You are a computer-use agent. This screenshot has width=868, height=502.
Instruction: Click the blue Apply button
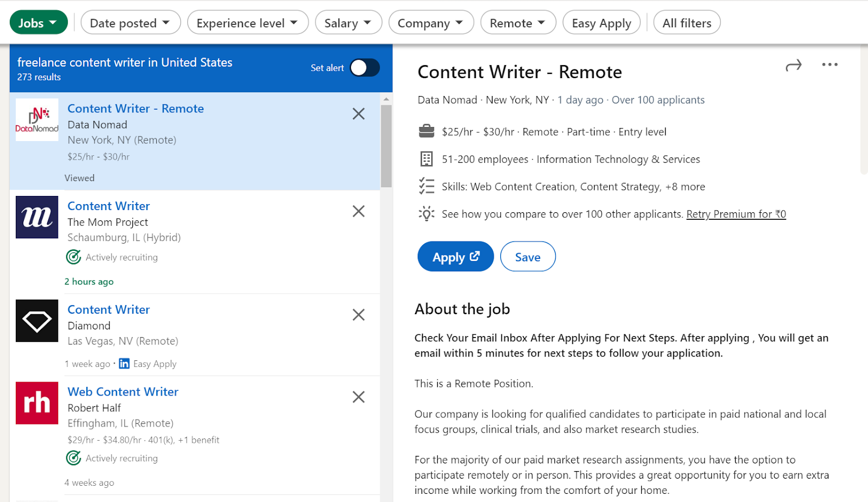(456, 257)
